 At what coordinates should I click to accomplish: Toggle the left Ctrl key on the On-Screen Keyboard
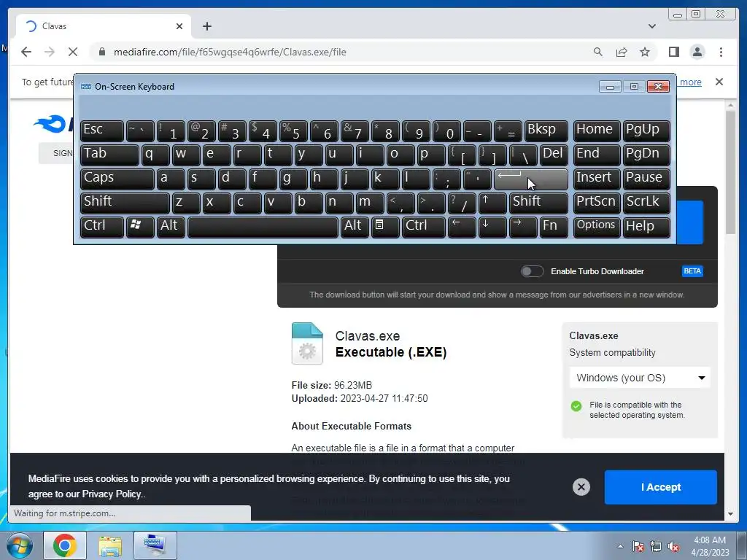[102, 227]
